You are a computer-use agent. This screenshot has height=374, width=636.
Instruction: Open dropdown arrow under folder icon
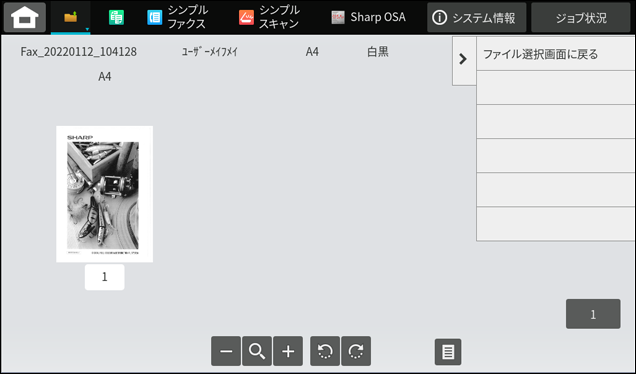tap(87, 29)
